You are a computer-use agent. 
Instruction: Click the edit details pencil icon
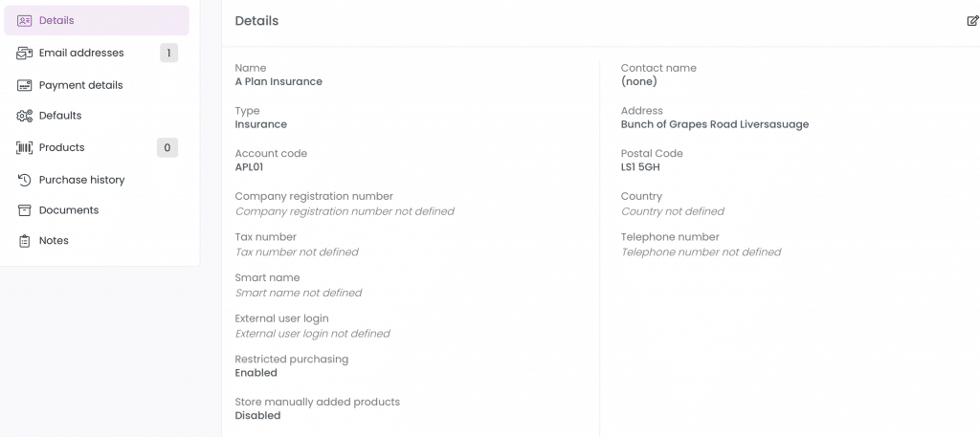coord(972,21)
